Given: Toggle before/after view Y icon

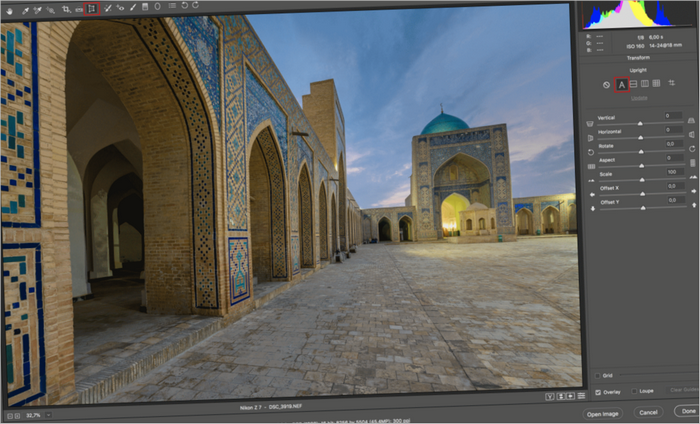Looking at the screenshot, I should click(550, 397).
